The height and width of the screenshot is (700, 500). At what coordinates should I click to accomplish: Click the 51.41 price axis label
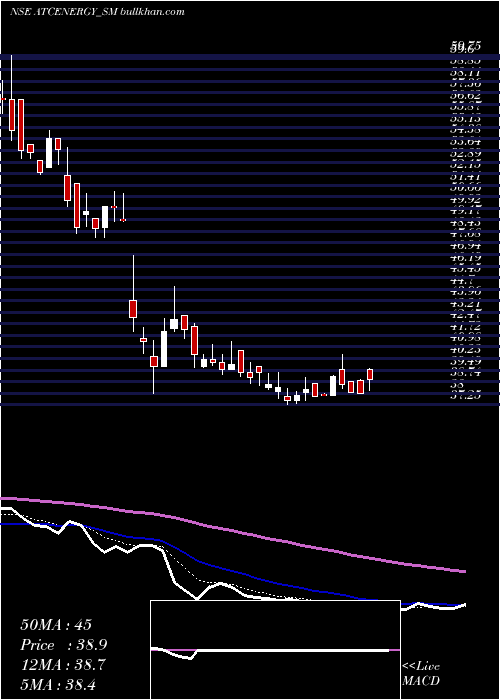pyautogui.click(x=465, y=176)
